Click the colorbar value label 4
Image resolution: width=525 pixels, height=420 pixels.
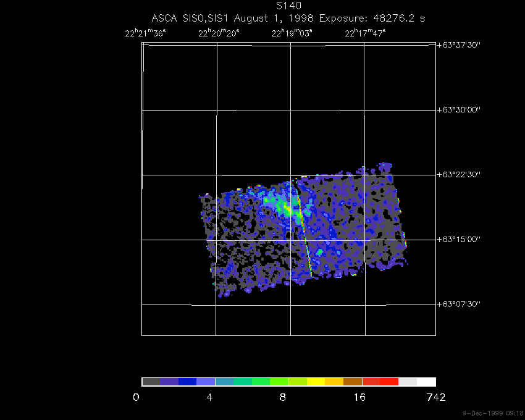pyautogui.click(x=209, y=398)
